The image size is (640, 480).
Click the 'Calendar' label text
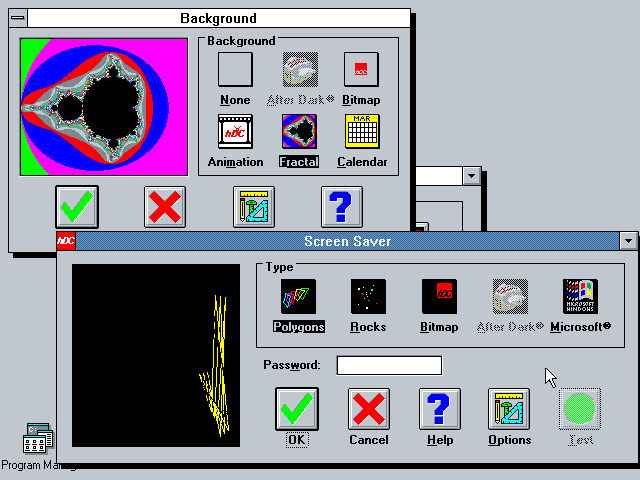pos(362,162)
